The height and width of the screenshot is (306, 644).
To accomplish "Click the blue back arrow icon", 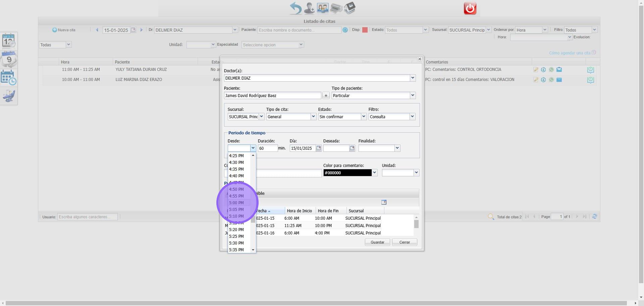I will pyautogui.click(x=296, y=8).
